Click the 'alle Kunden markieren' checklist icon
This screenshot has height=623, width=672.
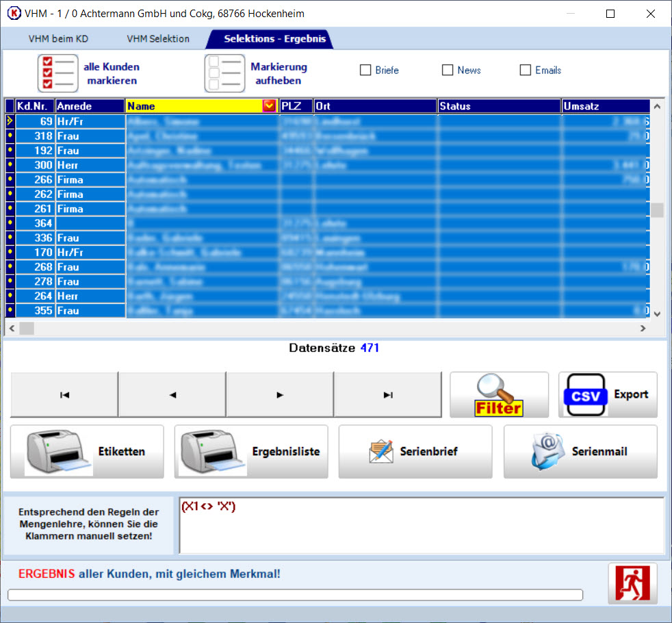click(57, 73)
